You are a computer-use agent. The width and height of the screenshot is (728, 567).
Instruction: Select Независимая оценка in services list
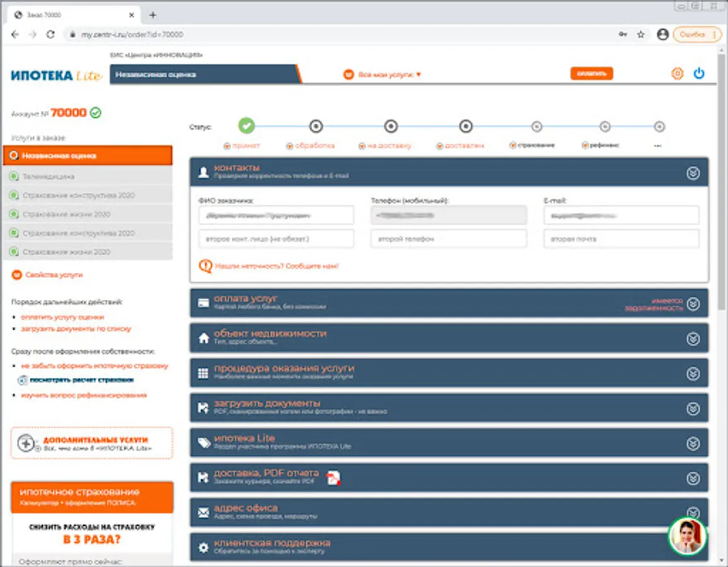[x=88, y=156]
